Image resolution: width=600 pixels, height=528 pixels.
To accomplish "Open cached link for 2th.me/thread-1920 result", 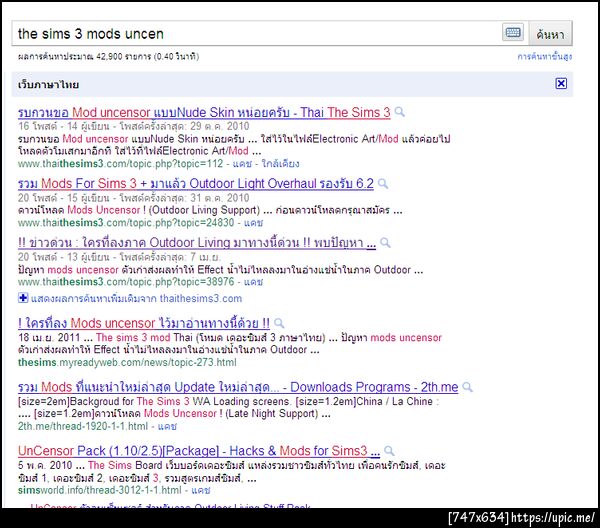I will pos(167,426).
